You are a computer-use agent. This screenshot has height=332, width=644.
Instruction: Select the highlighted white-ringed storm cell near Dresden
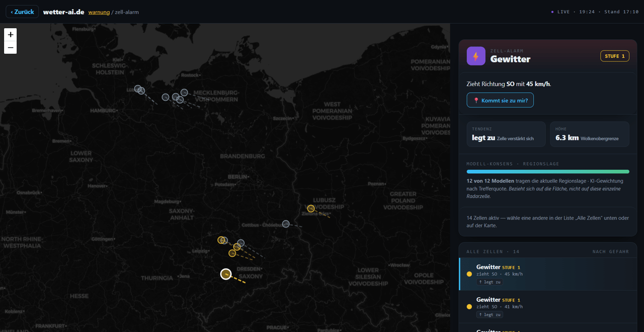coord(226,274)
